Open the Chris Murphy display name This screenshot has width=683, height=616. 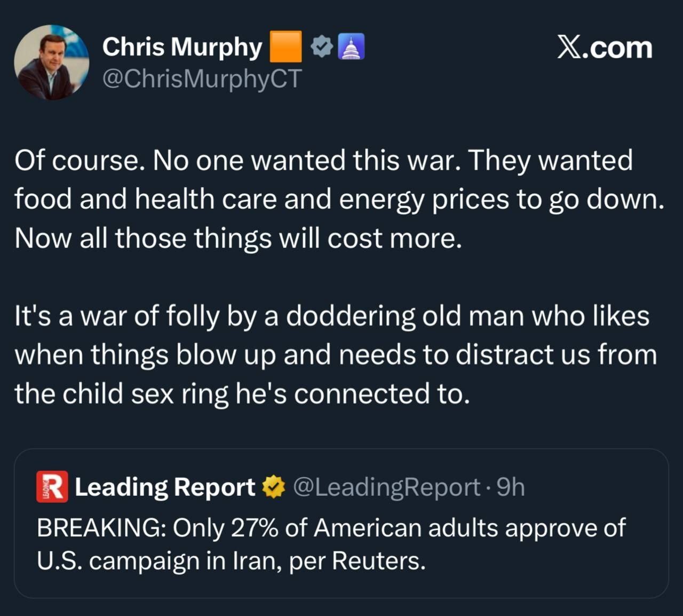182,47
